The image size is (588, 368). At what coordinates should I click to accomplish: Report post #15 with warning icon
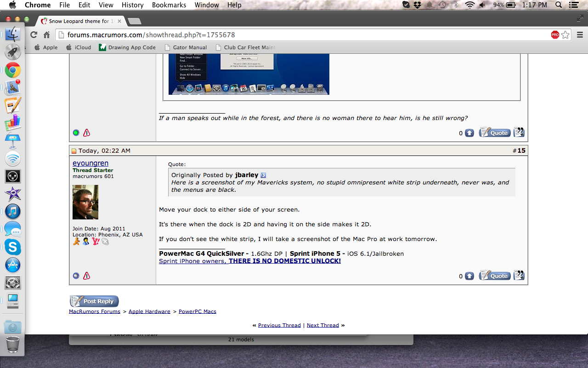[86, 276]
